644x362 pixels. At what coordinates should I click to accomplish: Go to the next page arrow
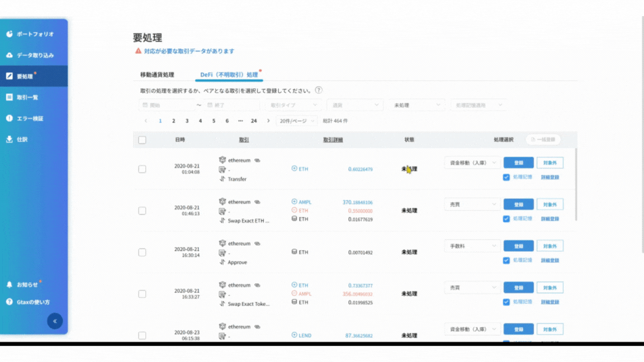[x=268, y=121]
